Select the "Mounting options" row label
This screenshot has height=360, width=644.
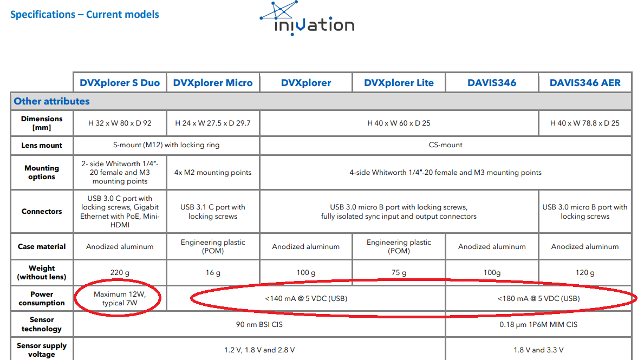(42, 172)
